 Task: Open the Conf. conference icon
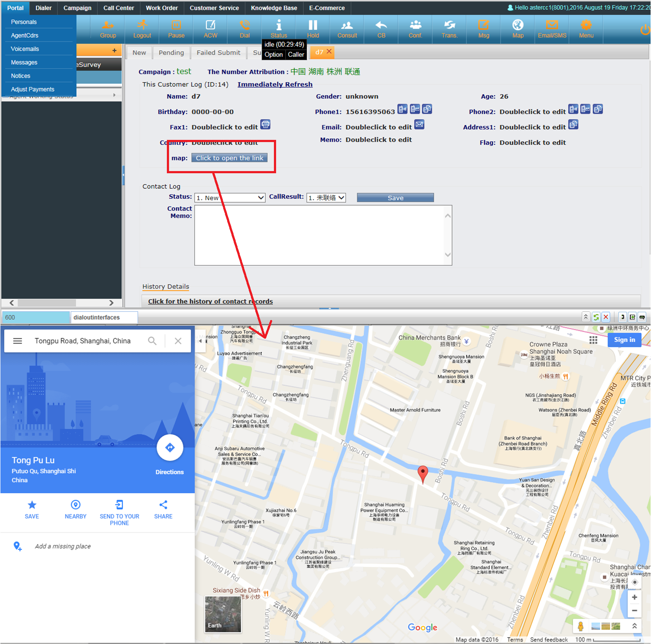click(415, 29)
